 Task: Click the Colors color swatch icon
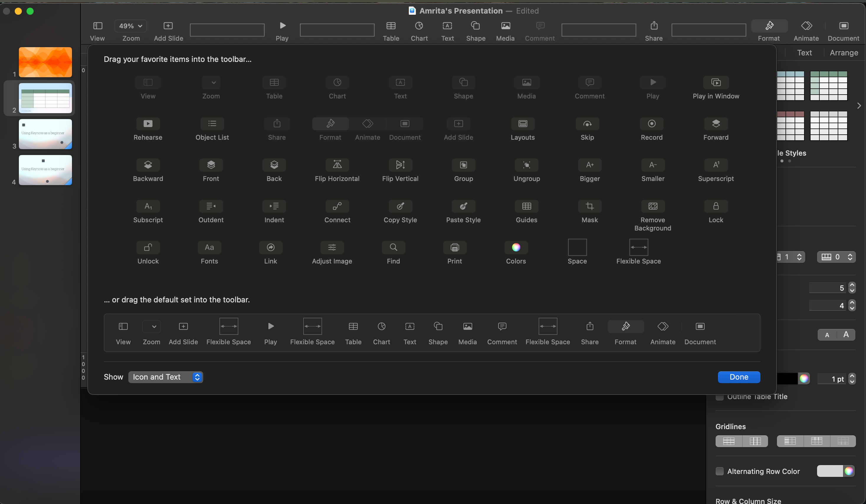coord(516,247)
